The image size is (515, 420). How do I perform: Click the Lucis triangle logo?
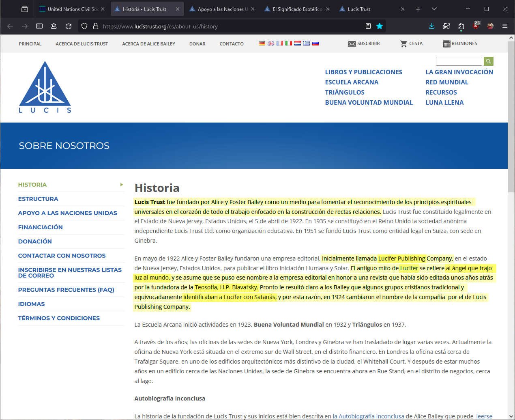45,87
